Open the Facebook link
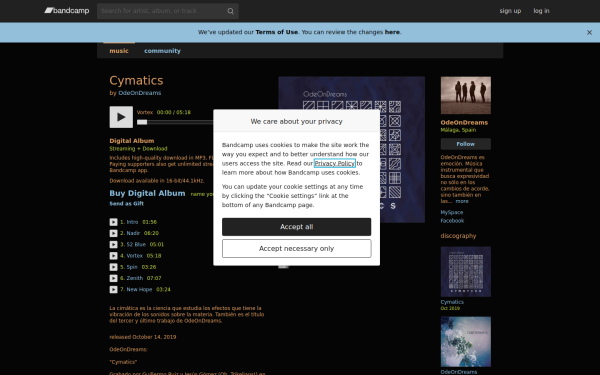600x375 pixels. point(452,221)
